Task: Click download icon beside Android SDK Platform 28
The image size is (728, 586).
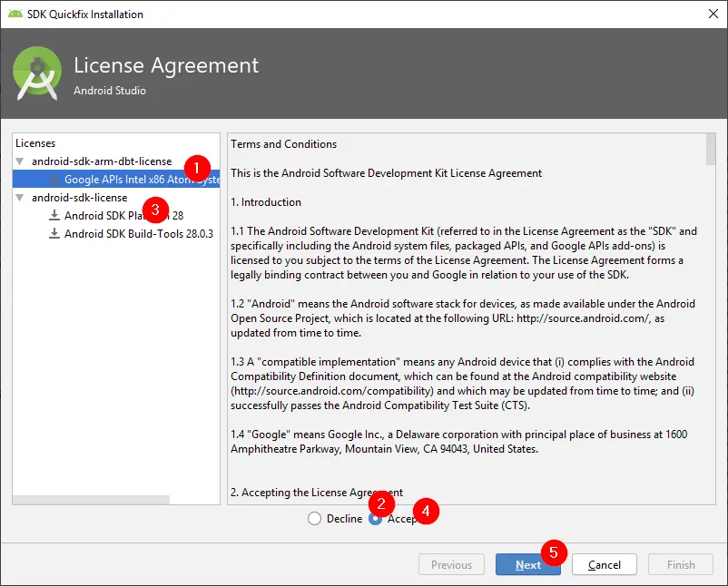Action: (x=54, y=215)
